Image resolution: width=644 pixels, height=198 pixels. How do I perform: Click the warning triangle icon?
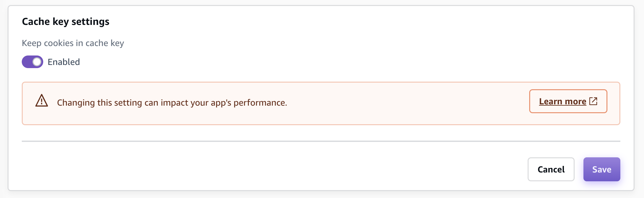(42, 101)
